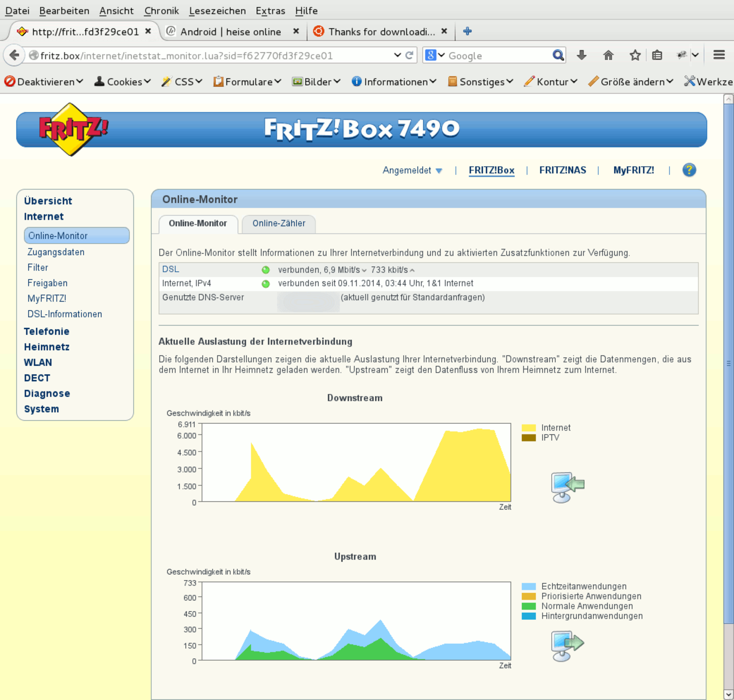The width and height of the screenshot is (734, 700).
Task: Click the brown IPTV legend swatch
Action: [x=529, y=437]
